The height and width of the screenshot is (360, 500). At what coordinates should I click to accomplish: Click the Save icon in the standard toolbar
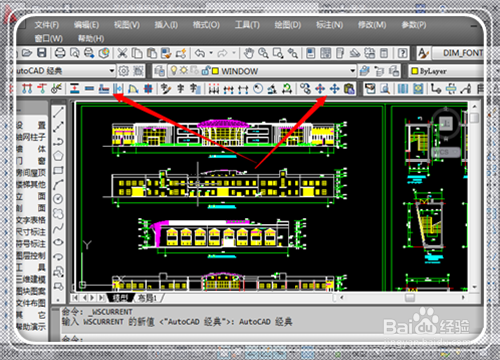(x=41, y=53)
